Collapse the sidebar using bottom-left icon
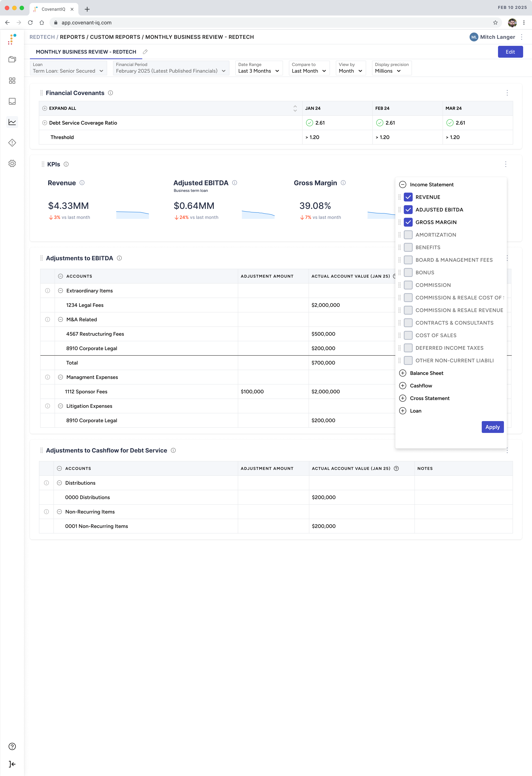 [12, 764]
